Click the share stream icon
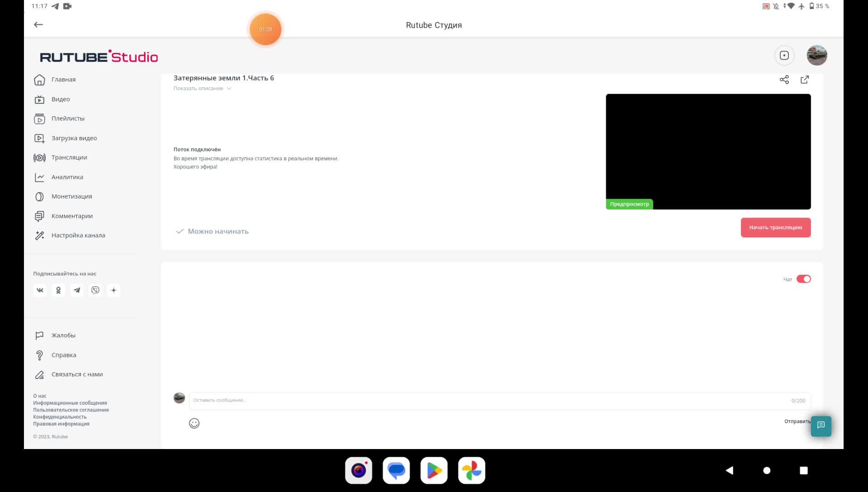868x492 pixels. 784,80
